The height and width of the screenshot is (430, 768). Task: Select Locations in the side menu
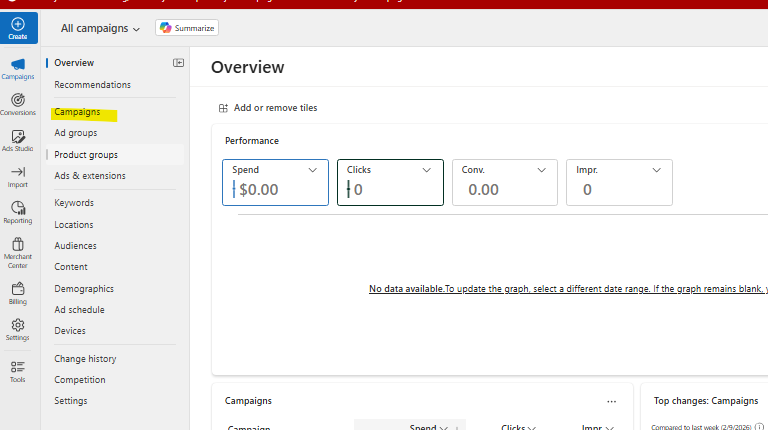point(74,225)
